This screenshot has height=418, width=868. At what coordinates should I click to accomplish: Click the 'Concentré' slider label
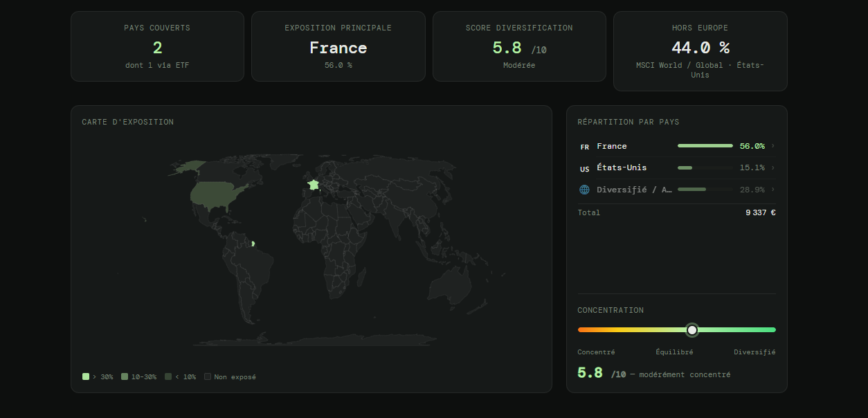coord(596,352)
